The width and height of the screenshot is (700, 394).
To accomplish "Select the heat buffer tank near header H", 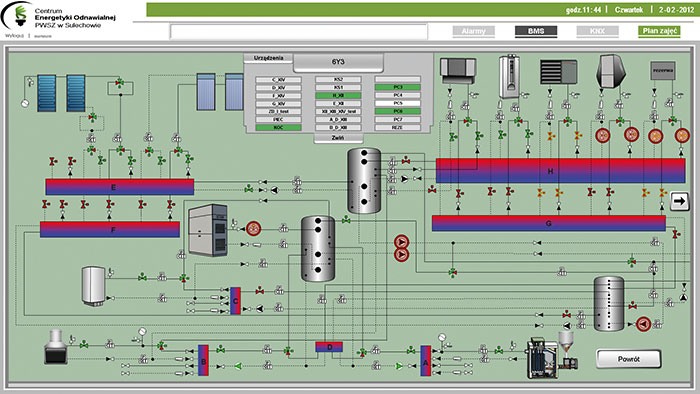I will (364, 181).
